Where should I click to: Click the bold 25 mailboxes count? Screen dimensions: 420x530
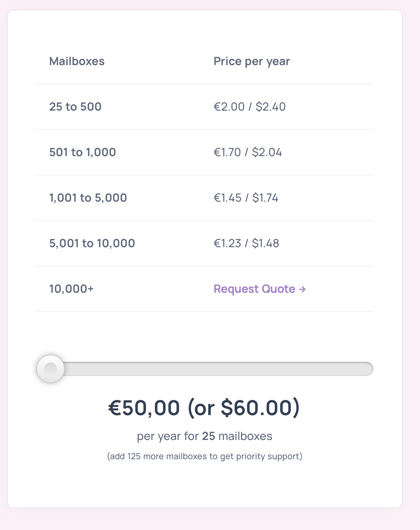(209, 436)
